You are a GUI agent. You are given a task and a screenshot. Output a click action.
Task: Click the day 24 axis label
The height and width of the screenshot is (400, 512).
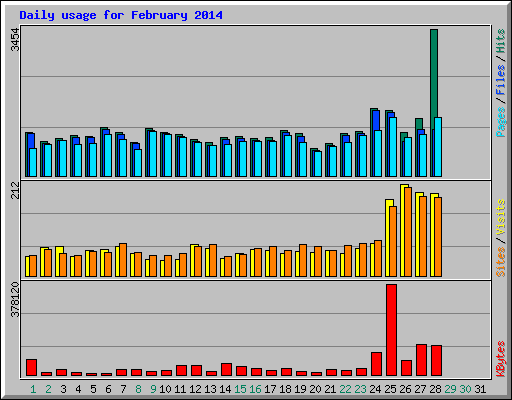click(x=375, y=389)
